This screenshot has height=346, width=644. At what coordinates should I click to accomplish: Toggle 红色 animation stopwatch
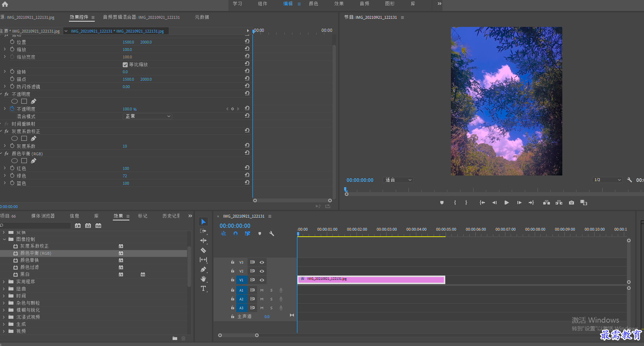click(x=12, y=168)
